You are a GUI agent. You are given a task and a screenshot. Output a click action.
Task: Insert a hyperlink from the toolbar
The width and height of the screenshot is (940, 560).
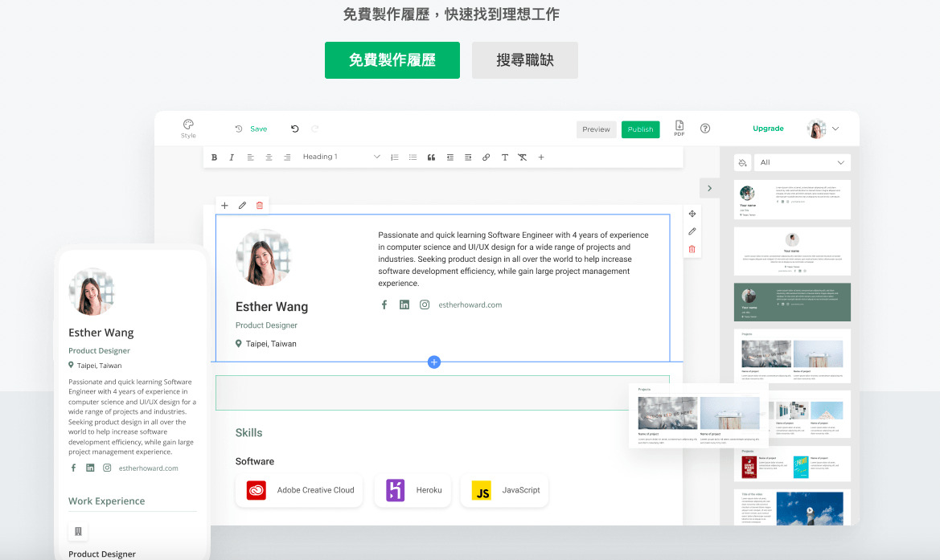click(x=486, y=157)
